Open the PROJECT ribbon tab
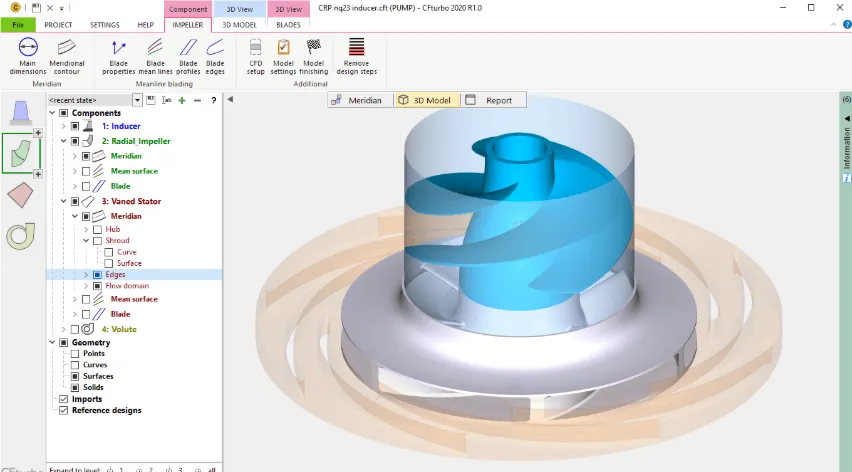 pyautogui.click(x=58, y=25)
